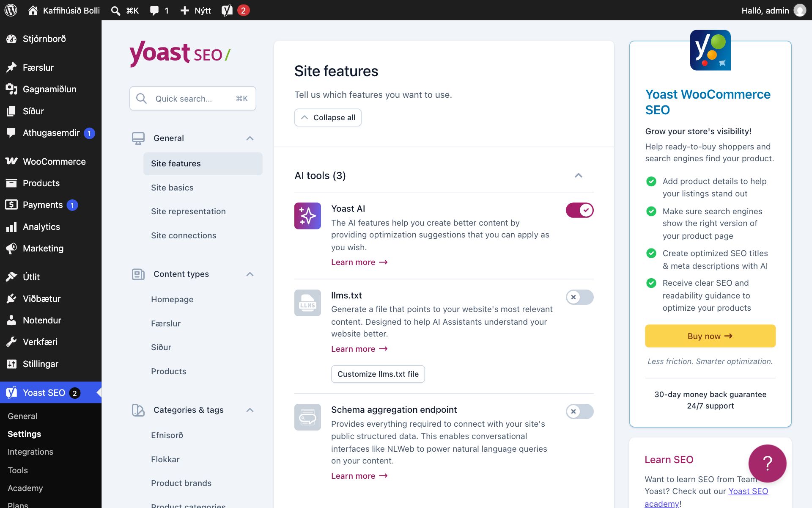Click the search magnifier icon in admin bar
The width and height of the screenshot is (812, 508).
coord(115,11)
